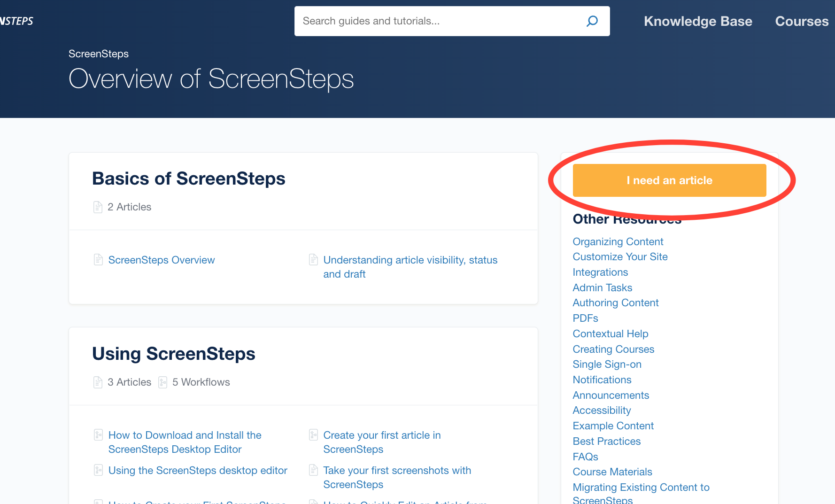835x504 pixels.
Task: Open the Organizing Content resource link
Action: tap(618, 241)
